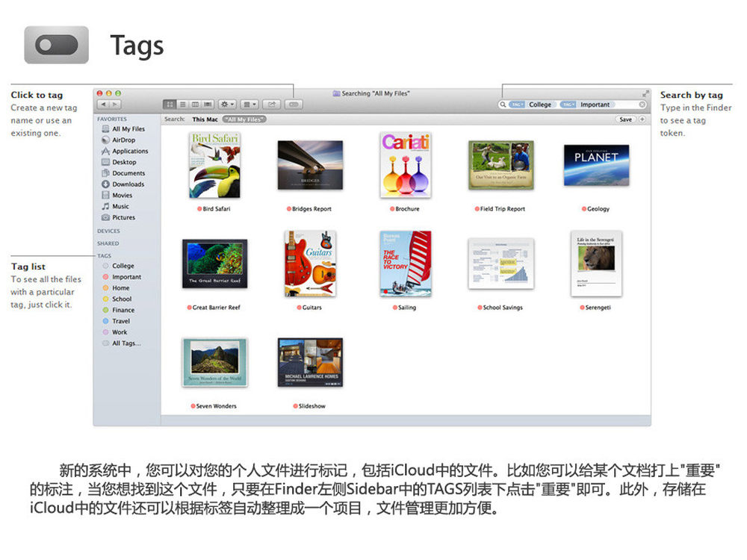Open the Arrange items dropdown

pyautogui.click(x=249, y=105)
